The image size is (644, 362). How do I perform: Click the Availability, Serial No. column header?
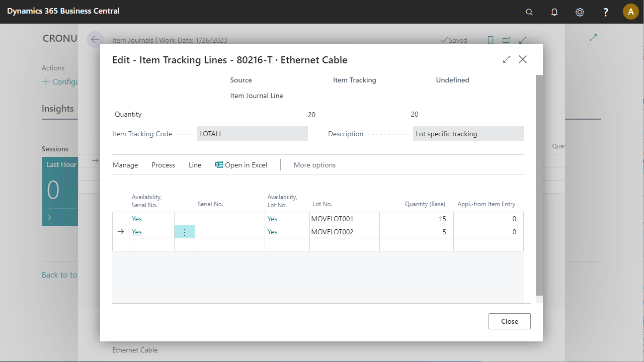147,201
